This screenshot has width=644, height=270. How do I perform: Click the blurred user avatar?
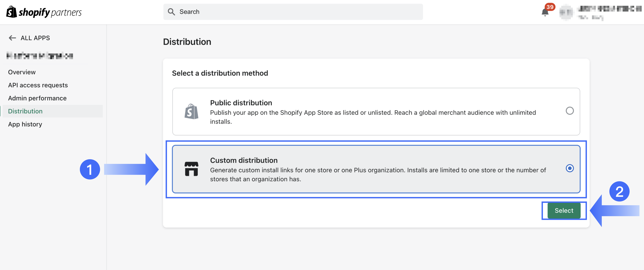566,12
